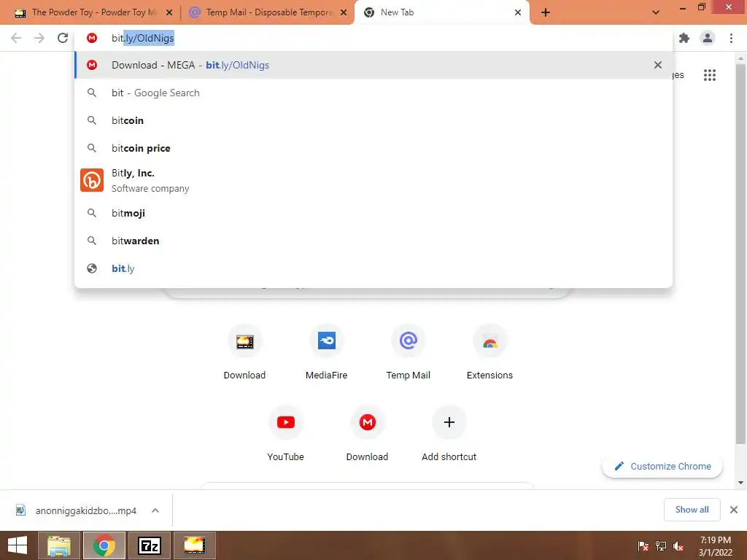This screenshot has height=560, width=747.
Task: Open the tab search dropdown arrow
Action: pyautogui.click(x=656, y=13)
